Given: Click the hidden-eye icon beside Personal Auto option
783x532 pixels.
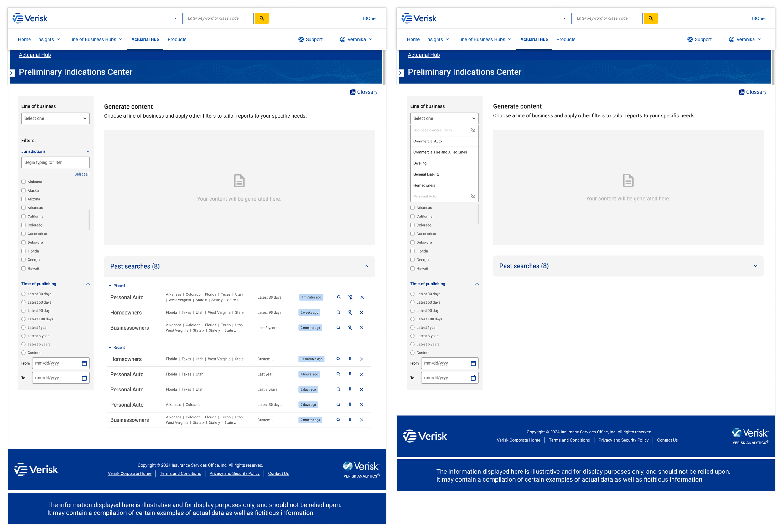Looking at the screenshot, I should coord(473,196).
